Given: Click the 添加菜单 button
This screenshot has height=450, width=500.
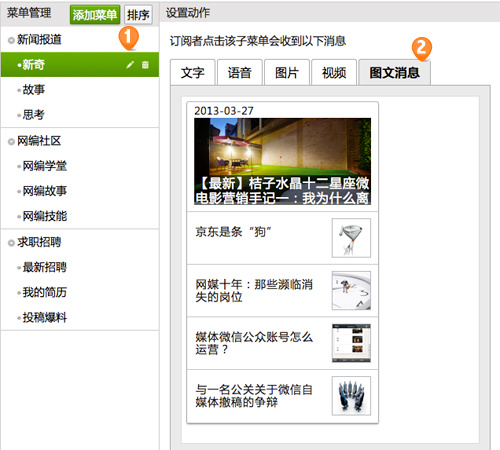Looking at the screenshot, I should pyautogui.click(x=95, y=15).
